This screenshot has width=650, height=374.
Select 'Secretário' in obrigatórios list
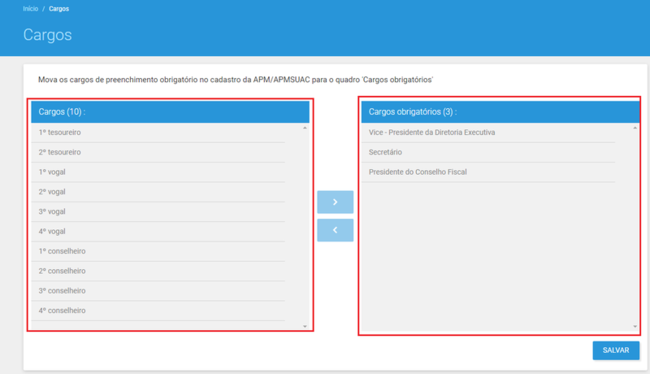(488, 153)
